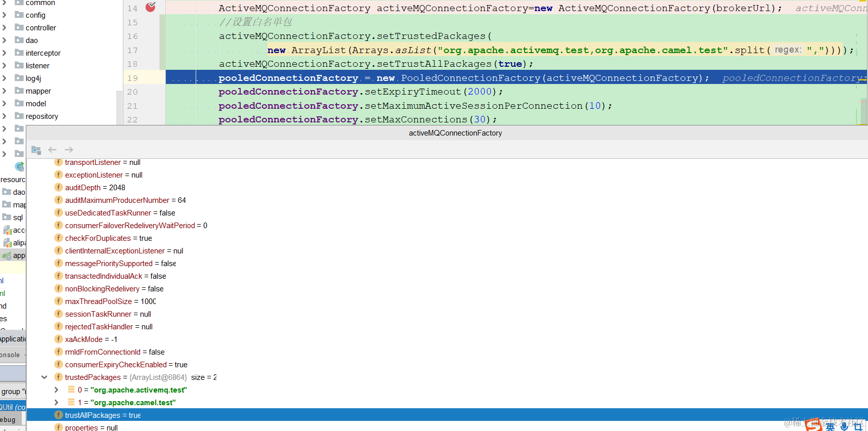Expand the listener folder

pos(5,66)
